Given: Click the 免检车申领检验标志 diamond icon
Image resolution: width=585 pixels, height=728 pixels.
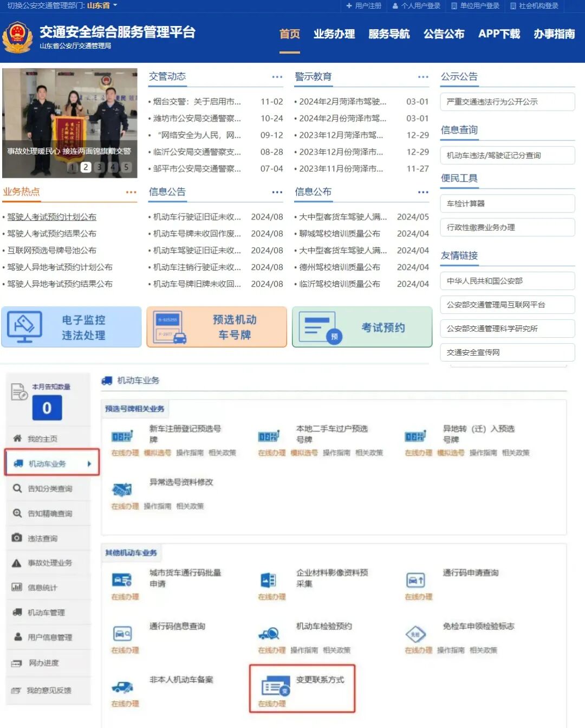Looking at the screenshot, I should tap(415, 633).
